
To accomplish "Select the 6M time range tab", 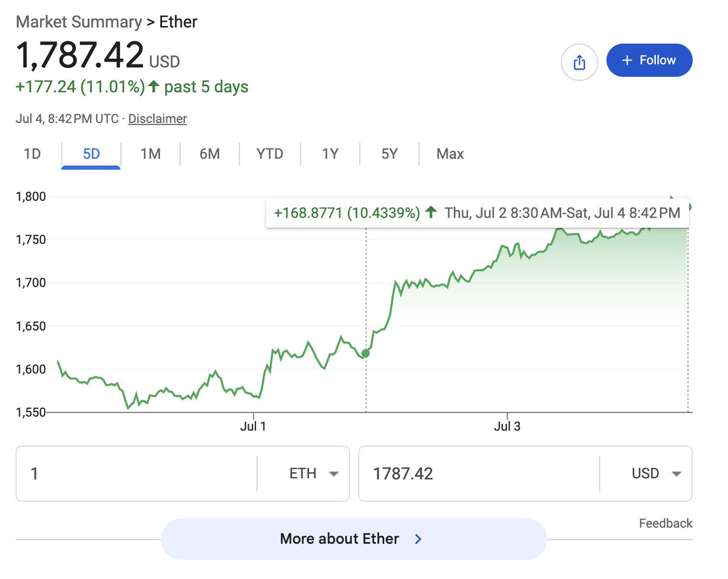I will pos(210,154).
